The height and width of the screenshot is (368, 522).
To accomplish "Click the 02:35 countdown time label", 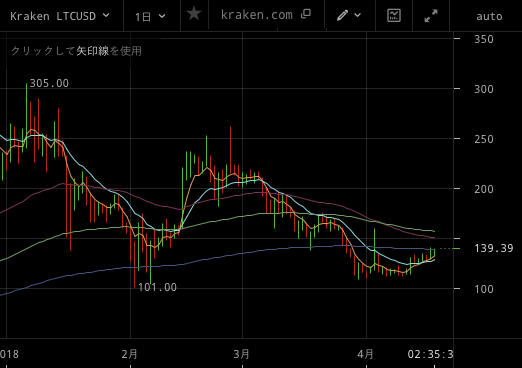I will pos(430,354).
